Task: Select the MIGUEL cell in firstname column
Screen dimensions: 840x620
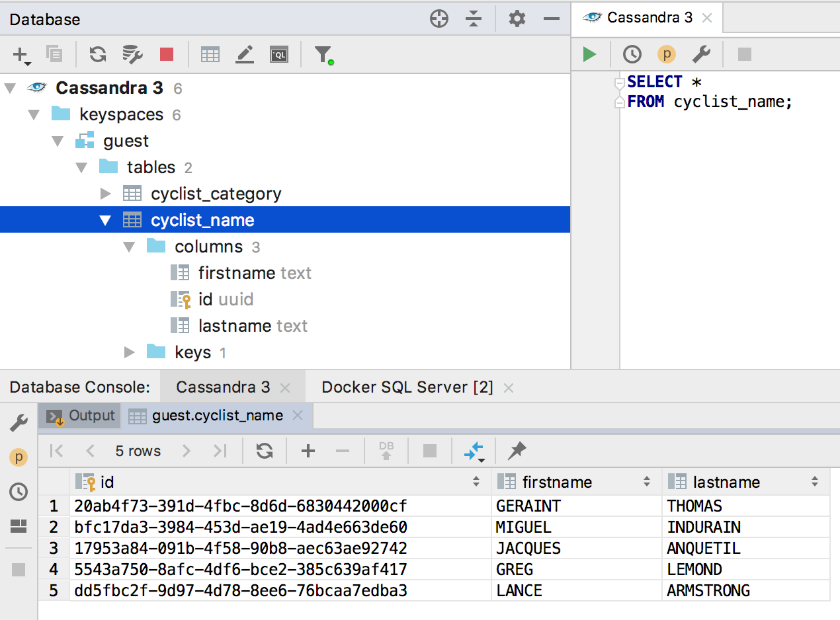Action: point(523,527)
